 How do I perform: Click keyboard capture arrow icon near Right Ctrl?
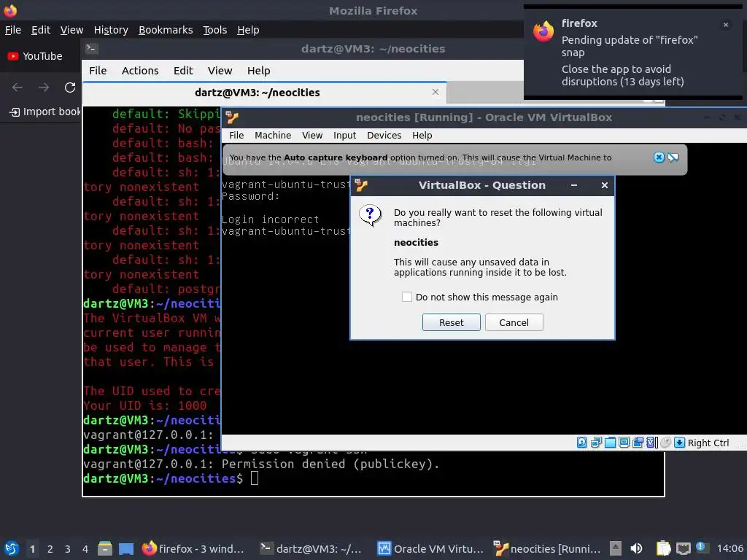point(679,443)
